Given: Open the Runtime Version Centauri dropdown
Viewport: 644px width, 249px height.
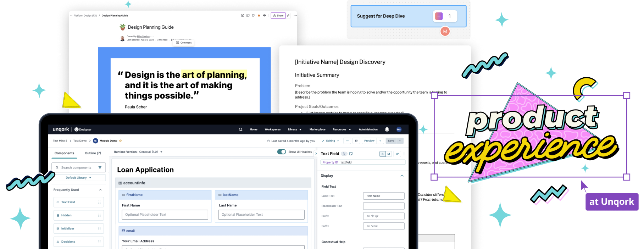Looking at the screenshot, I should 151,152.
